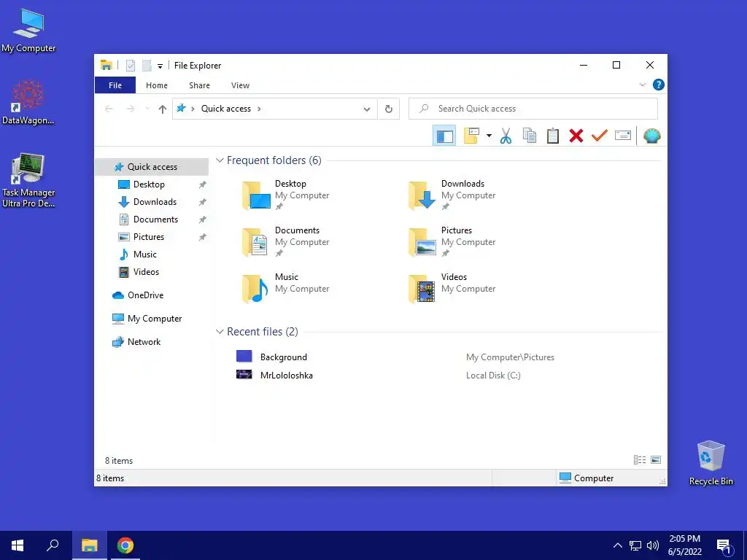Collapse the Frequent folders group
The image size is (747, 560).
point(220,160)
